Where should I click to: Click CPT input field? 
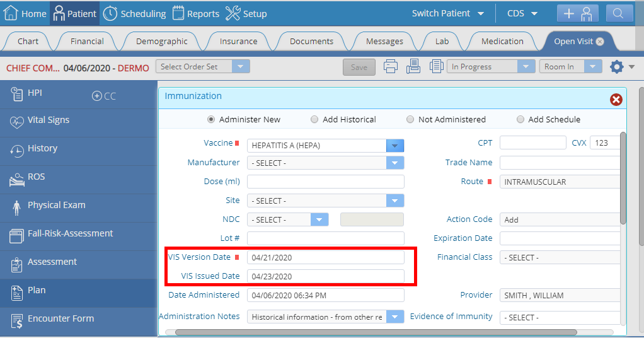coord(532,143)
